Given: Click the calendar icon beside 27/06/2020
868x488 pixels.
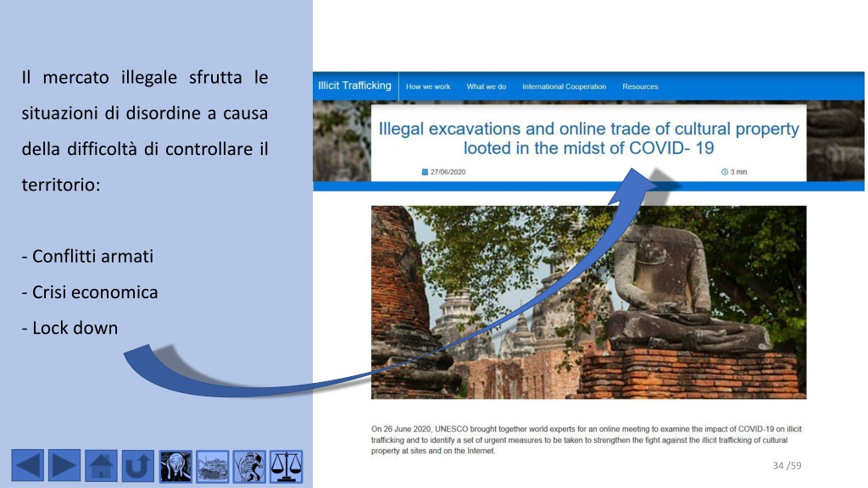Looking at the screenshot, I should [x=425, y=172].
